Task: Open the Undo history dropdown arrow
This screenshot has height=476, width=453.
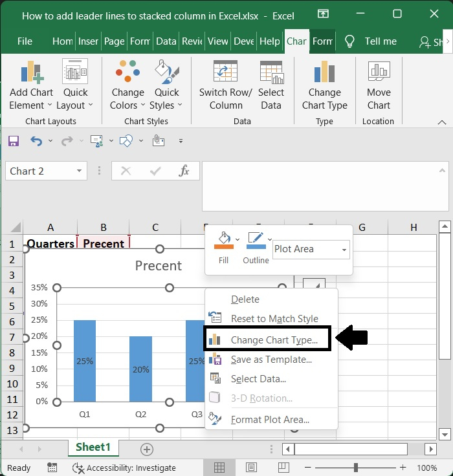Action: (50, 141)
